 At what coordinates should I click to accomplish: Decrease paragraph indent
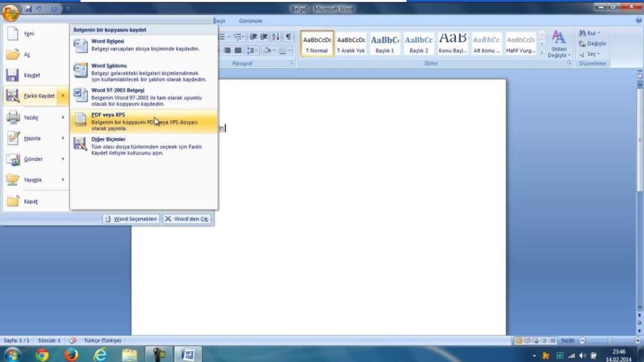point(253,37)
